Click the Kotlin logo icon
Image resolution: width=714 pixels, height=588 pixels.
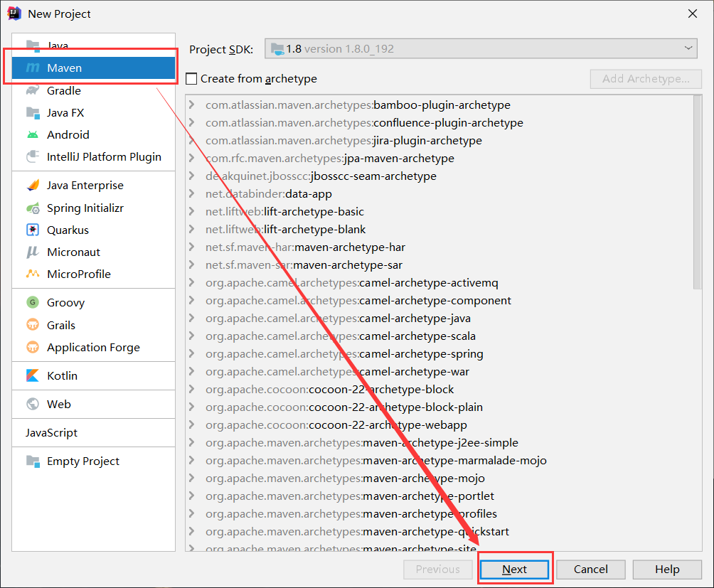coord(33,375)
